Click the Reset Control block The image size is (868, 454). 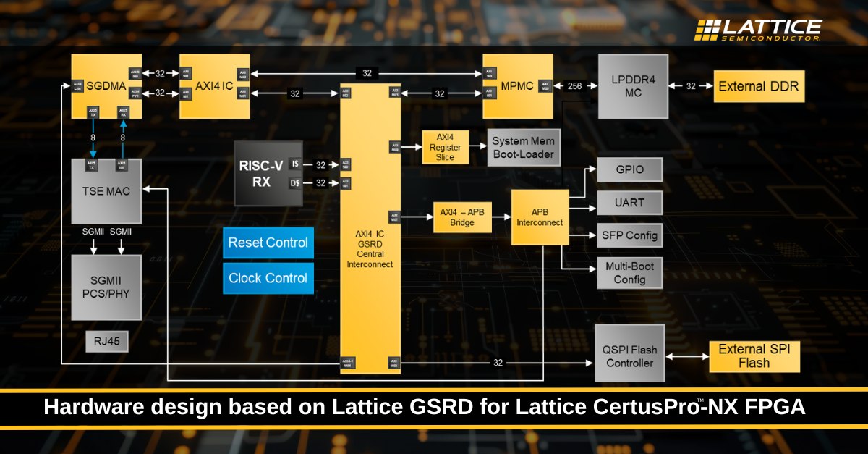pyautogui.click(x=268, y=243)
